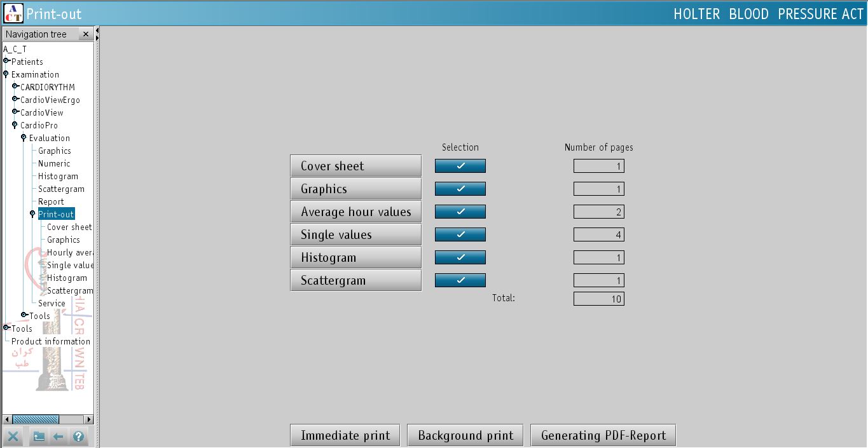
Task: Click the horizontal scrollbar right arrow
Action: coord(89,419)
